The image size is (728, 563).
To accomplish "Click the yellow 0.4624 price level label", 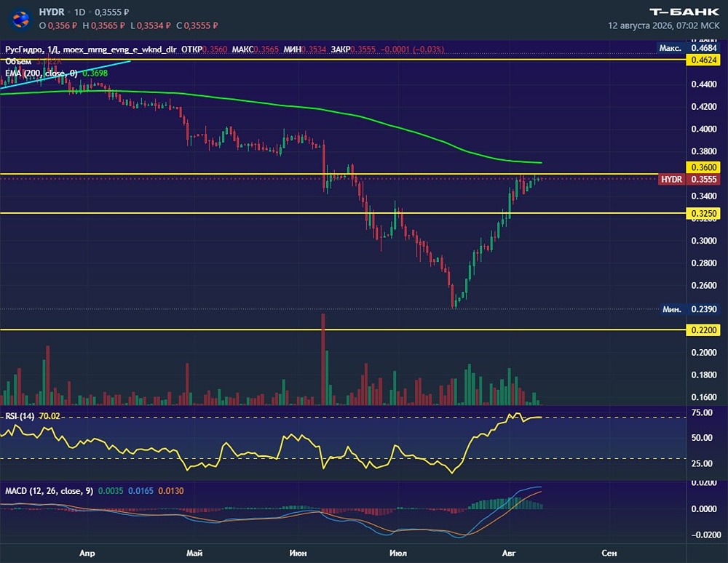I will click(x=703, y=60).
